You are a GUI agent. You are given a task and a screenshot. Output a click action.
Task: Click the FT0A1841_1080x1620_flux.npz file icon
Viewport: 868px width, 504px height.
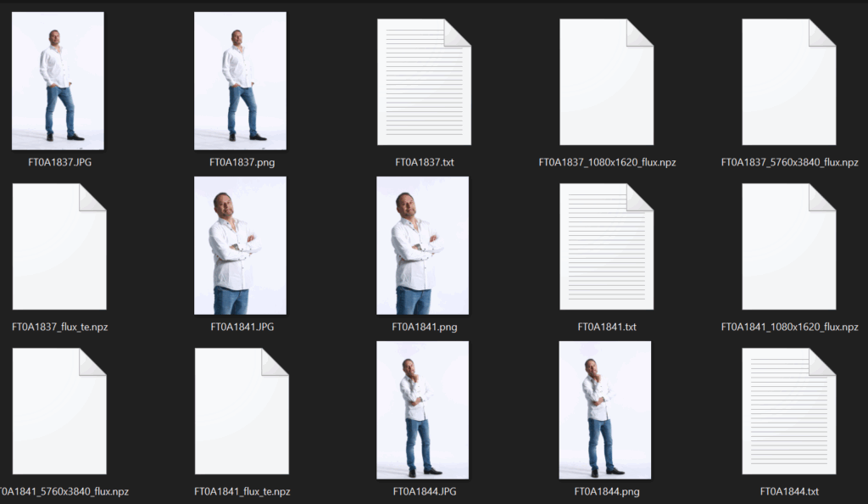(x=788, y=246)
